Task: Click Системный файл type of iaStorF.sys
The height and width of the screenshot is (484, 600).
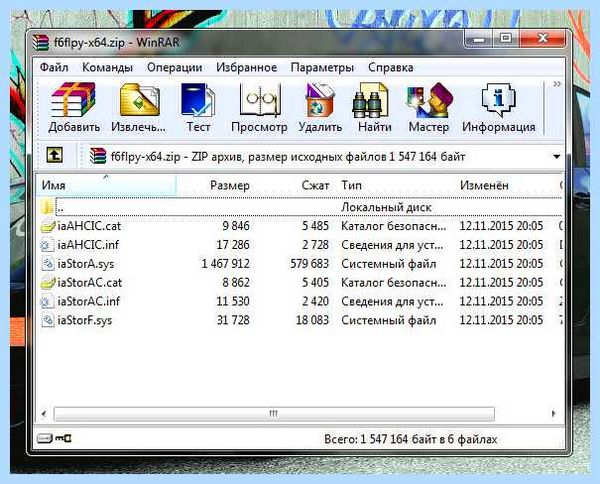Action: (x=389, y=320)
